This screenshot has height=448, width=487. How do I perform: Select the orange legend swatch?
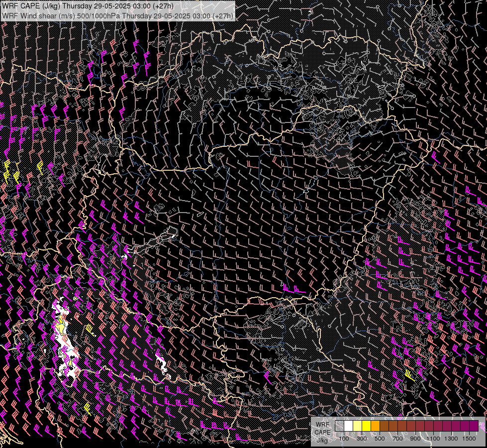[375, 426]
